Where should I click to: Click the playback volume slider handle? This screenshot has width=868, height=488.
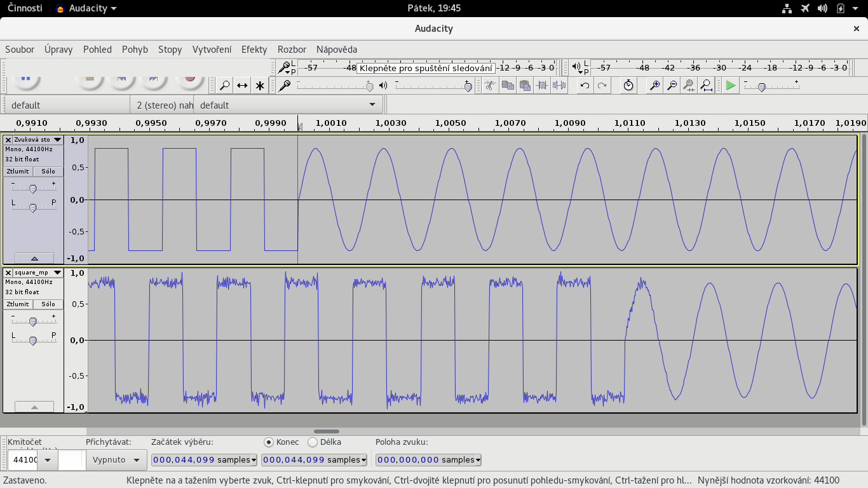(468, 86)
